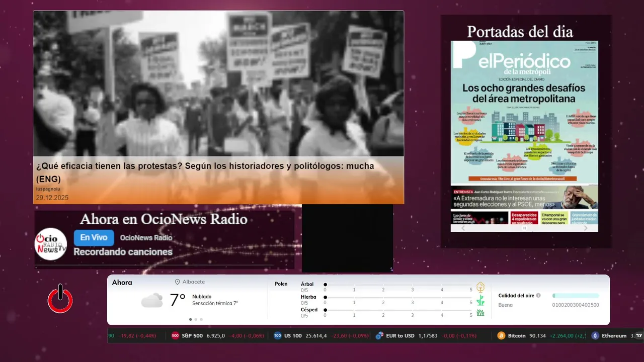Click the Ahora weather heading
Screen dimensions: 644x362
tap(122, 283)
